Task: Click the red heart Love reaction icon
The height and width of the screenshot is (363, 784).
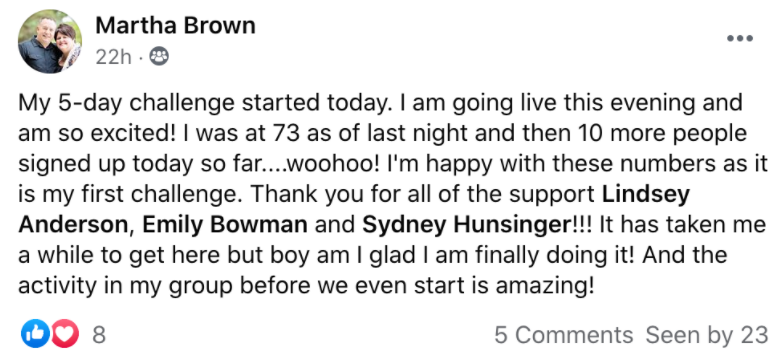Action: click(x=65, y=334)
